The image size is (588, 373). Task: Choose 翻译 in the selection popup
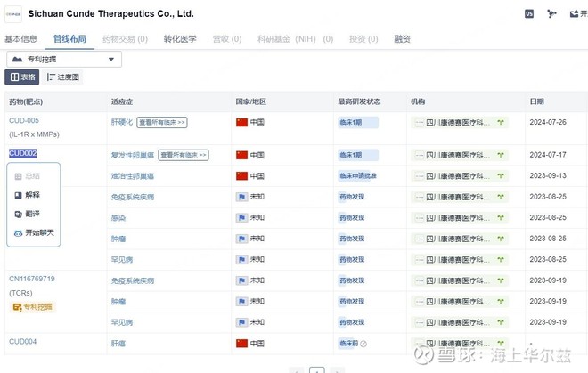click(x=28, y=214)
